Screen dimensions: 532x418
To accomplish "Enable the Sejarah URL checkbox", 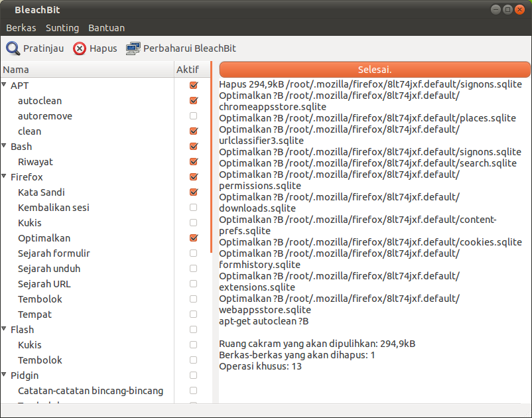I will (x=194, y=284).
